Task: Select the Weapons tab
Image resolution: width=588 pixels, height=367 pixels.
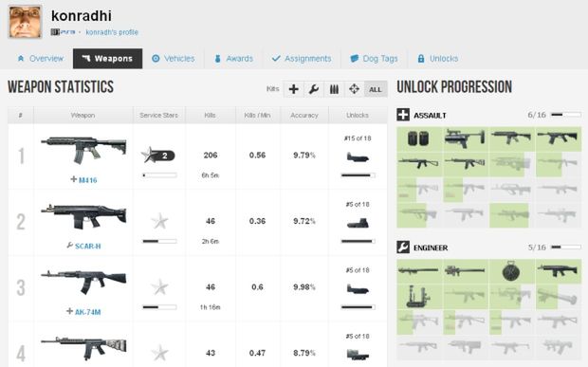Action: click(107, 59)
